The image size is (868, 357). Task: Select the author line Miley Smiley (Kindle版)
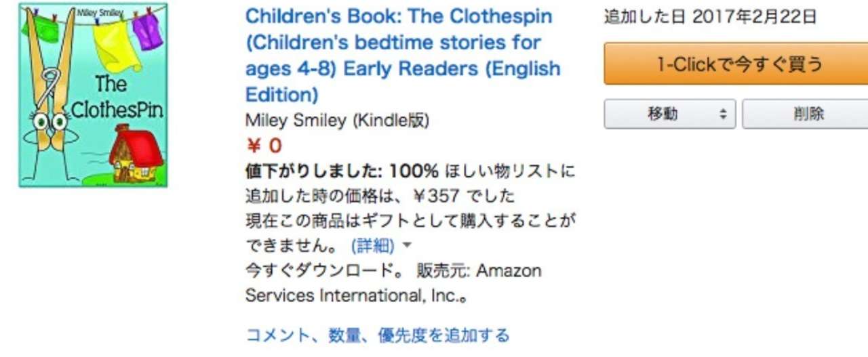coord(337,121)
